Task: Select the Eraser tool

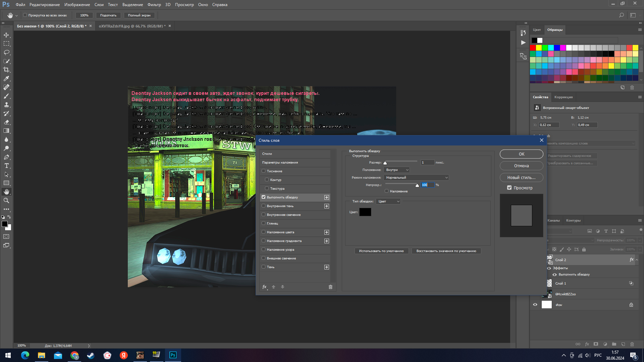Action: pos(6,122)
